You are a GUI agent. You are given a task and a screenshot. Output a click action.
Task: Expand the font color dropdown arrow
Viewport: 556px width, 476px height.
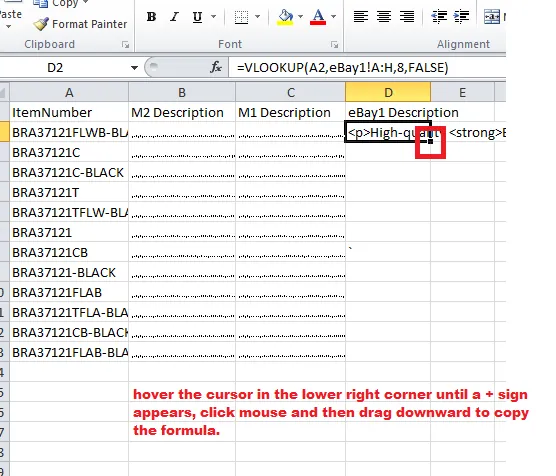tap(333, 16)
